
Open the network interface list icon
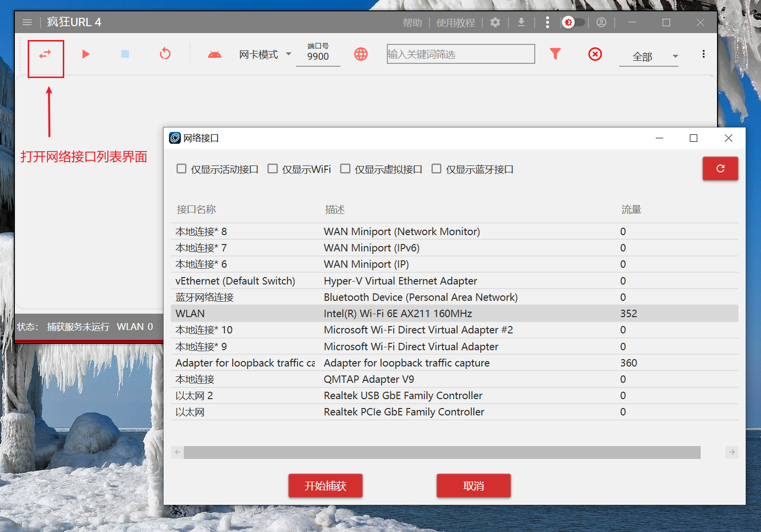point(45,54)
